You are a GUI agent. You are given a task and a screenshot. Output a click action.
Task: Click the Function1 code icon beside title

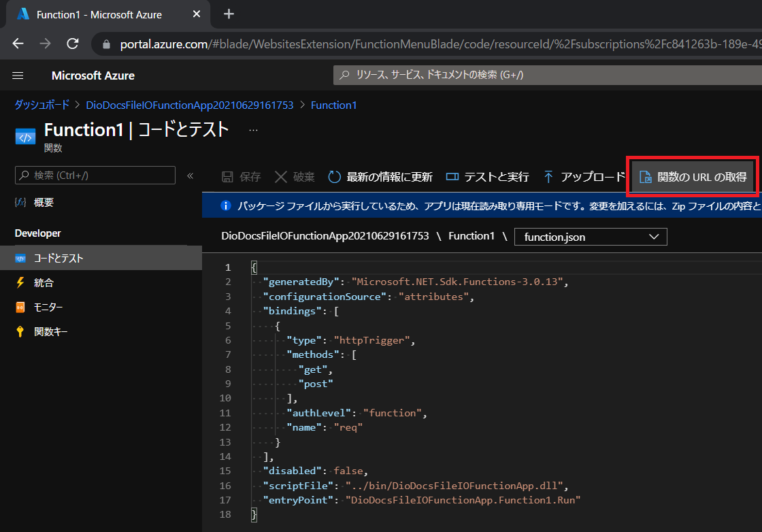[25, 137]
